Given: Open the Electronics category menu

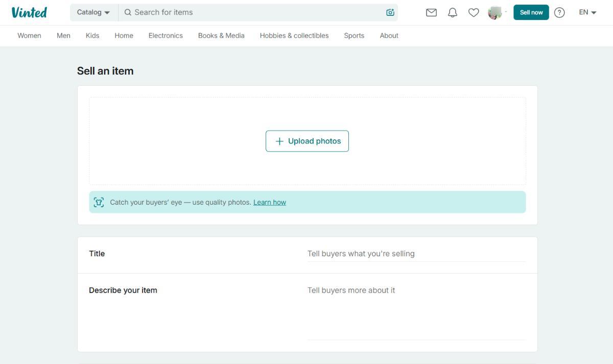Looking at the screenshot, I should [166, 36].
